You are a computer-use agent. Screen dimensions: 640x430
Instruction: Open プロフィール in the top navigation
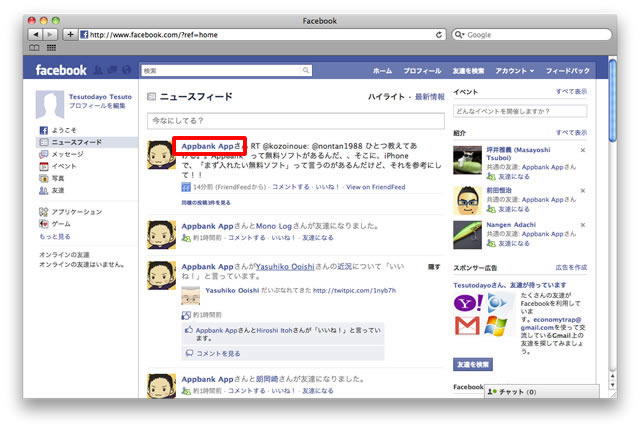(422, 71)
